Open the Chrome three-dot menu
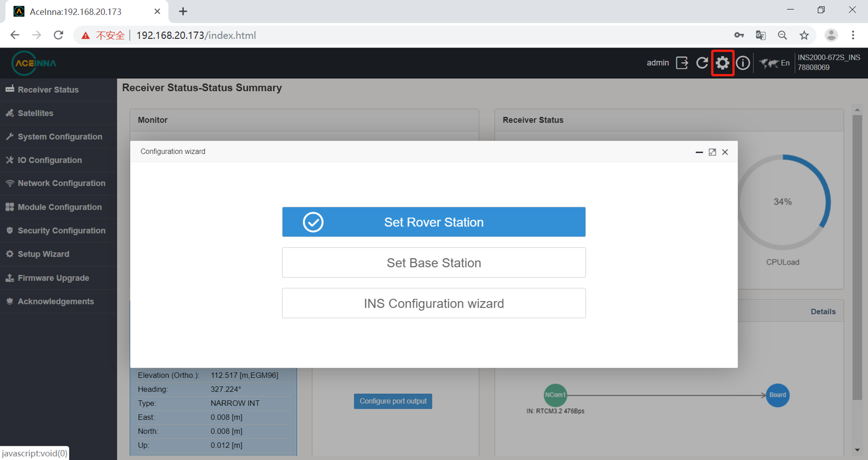This screenshot has height=460, width=868. pyautogui.click(x=853, y=35)
